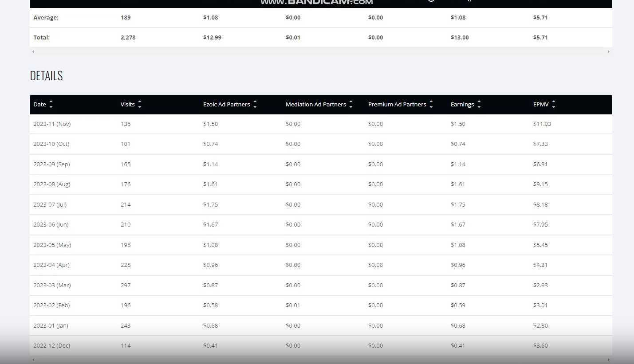Click right arrow of details table scrollbar
634x364 pixels.
point(609,360)
